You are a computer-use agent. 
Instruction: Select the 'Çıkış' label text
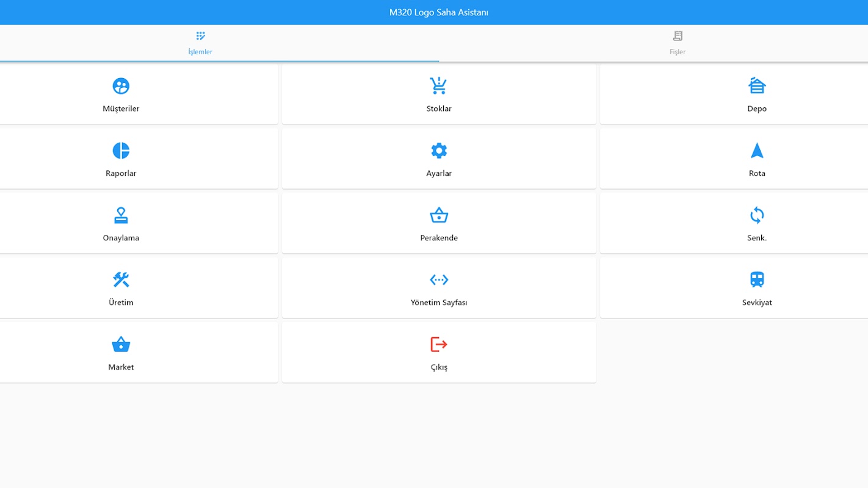tap(439, 367)
